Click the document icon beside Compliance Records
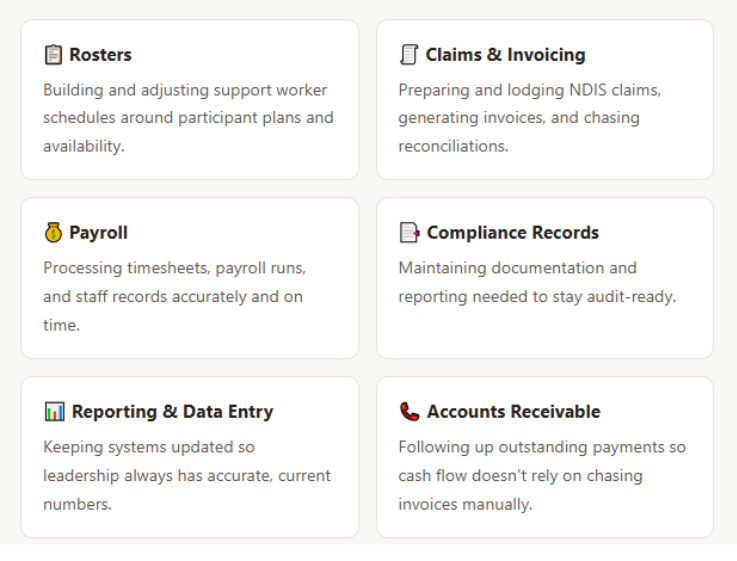This screenshot has height=561, width=737. click(409, 233)
